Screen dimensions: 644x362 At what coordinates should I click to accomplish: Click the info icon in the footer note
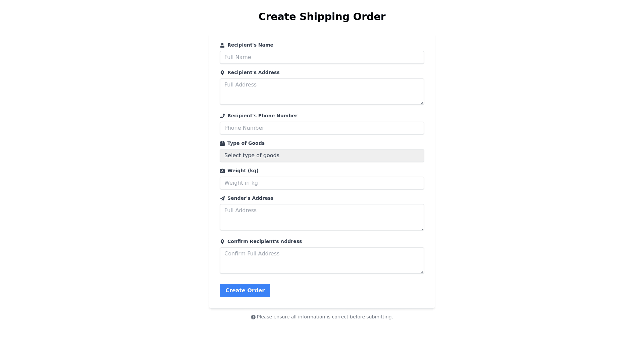coord(253,317)
